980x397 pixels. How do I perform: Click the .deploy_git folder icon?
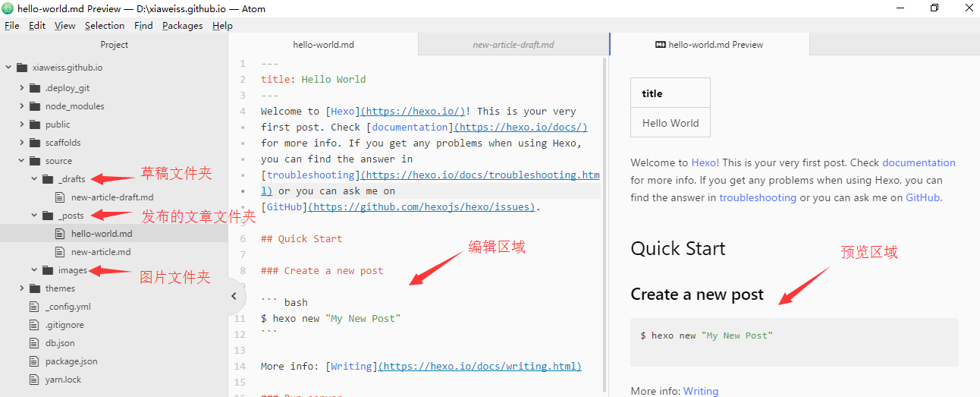[35, 88]
